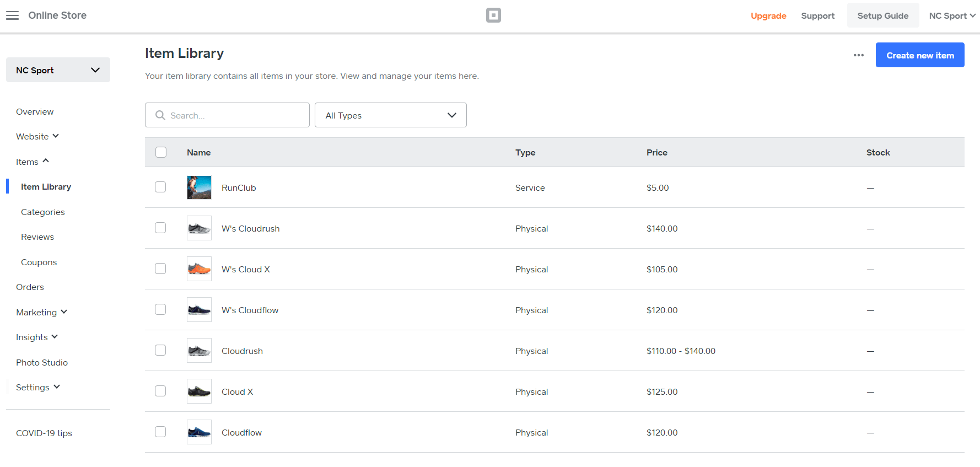Screen dimensions: 980x467
Task: Select the RunClub row checkbox
Action: pos(160,187)
